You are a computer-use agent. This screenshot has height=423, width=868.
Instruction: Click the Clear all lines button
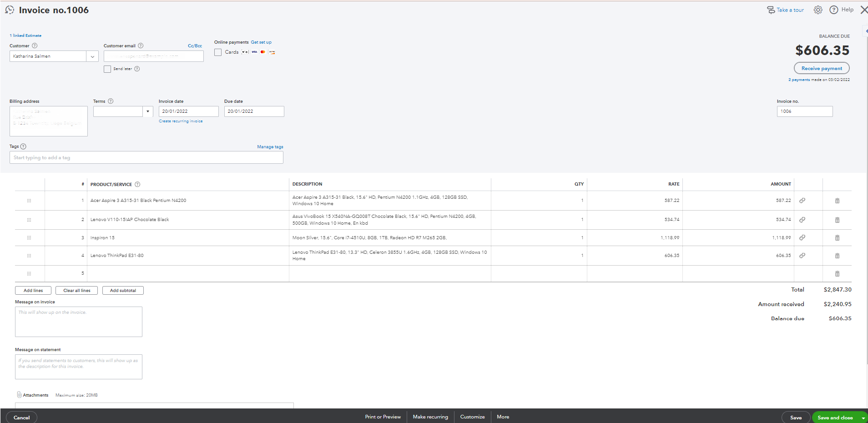pos(76,290)
